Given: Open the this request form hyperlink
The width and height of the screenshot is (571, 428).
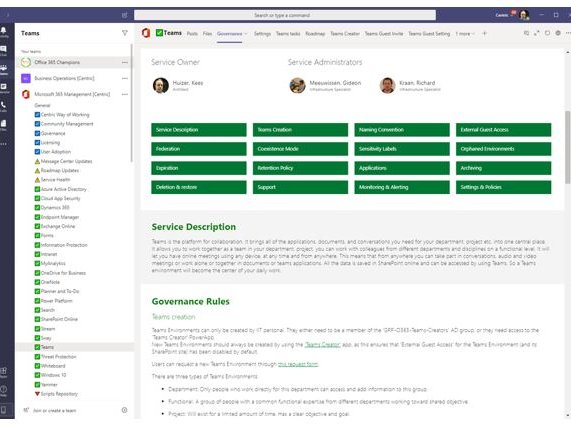Looking at the screenshot, I should pyautogui.click(x=298, y=364).
